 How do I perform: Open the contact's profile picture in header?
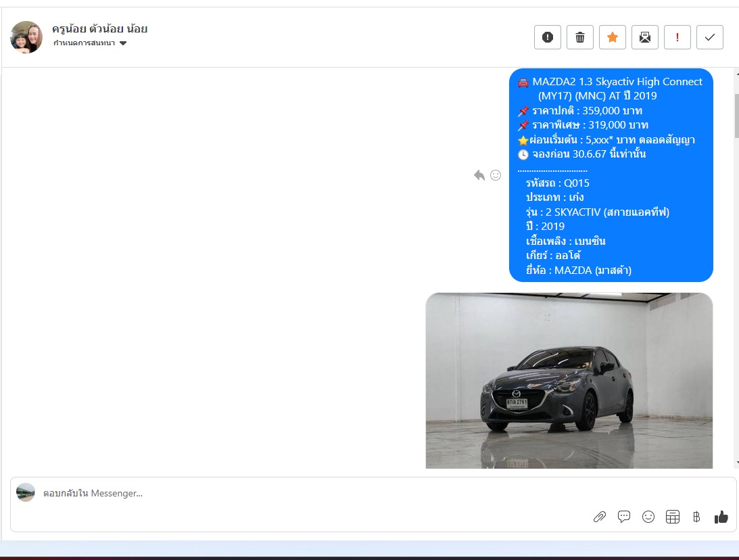(x=26, y=37)
